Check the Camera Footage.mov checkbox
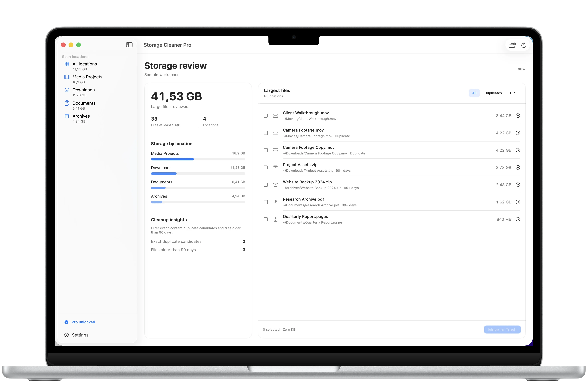 (x=266, y=133)
